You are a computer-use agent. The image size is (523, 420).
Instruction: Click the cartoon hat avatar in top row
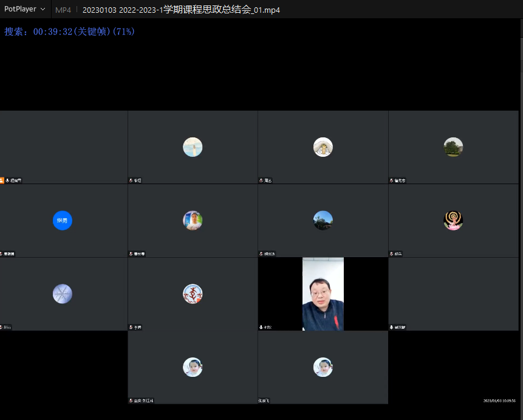click(323, 147)
